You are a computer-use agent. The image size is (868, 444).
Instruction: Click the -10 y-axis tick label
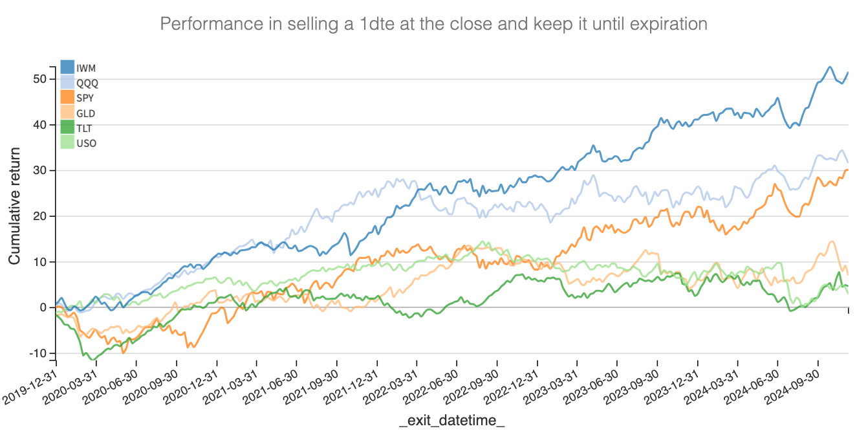point(38,353)
